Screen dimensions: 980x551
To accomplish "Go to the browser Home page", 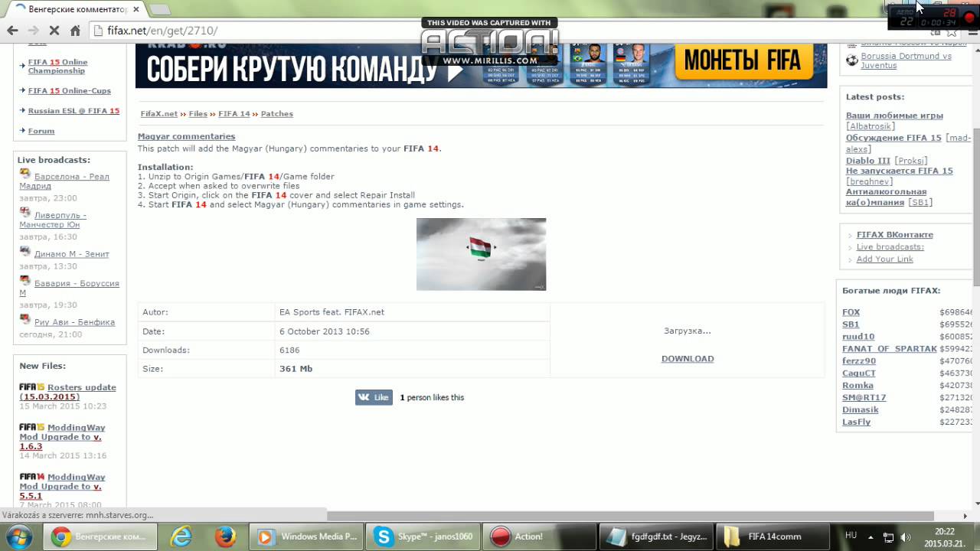I will 75,31.
